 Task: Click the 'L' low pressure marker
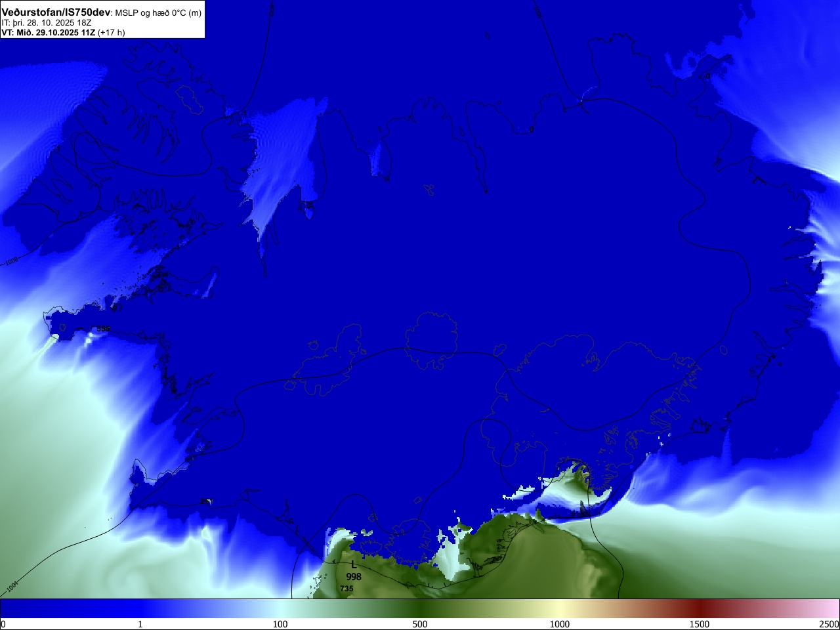pyautogui.click(x=354, y=565)
